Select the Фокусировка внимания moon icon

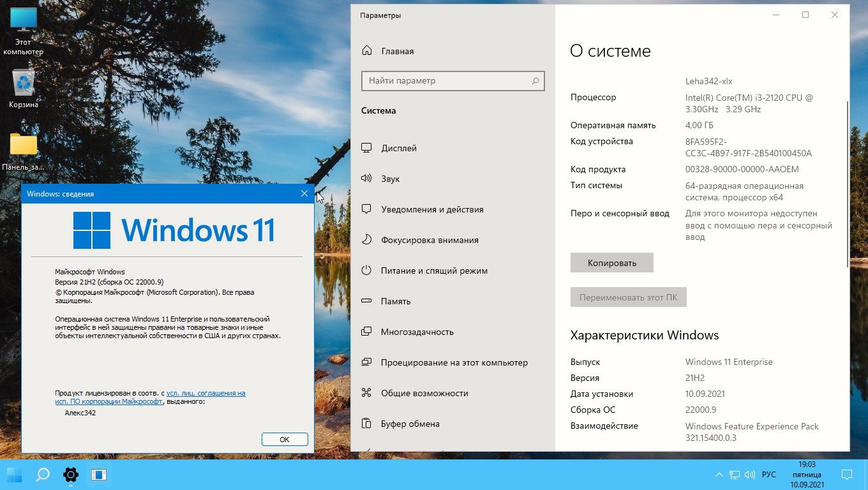pos(366,240)
